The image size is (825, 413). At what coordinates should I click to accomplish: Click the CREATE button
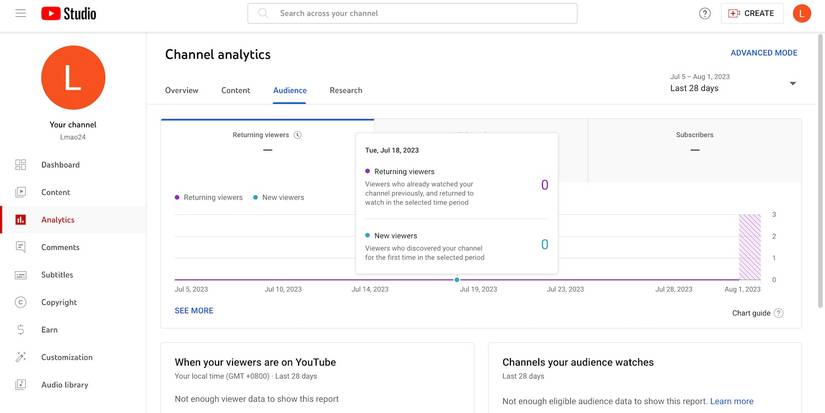tap(752, 13)
